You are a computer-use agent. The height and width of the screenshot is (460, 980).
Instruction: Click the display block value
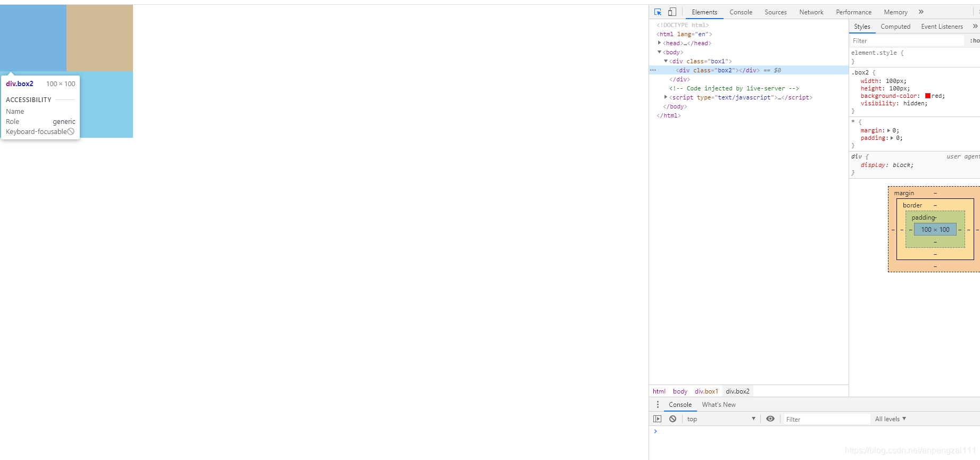coord(901,165)
